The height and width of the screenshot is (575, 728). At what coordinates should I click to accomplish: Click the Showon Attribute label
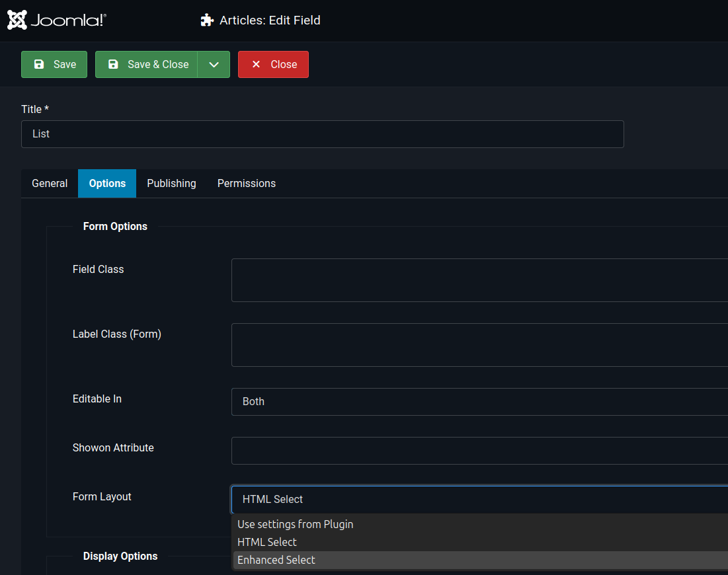pyautogui.click(x=113, y=448)
